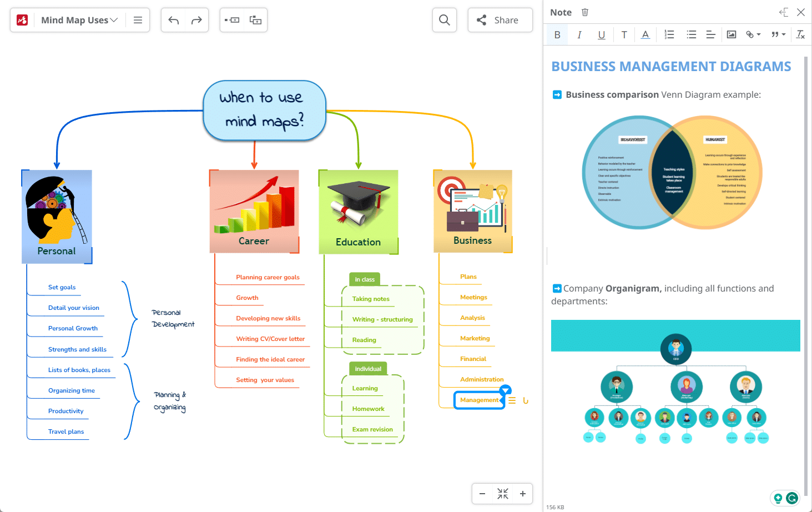The image size is (812, 512).
Task: Clear text formatting in the note
Action: [x=800, y=35]
